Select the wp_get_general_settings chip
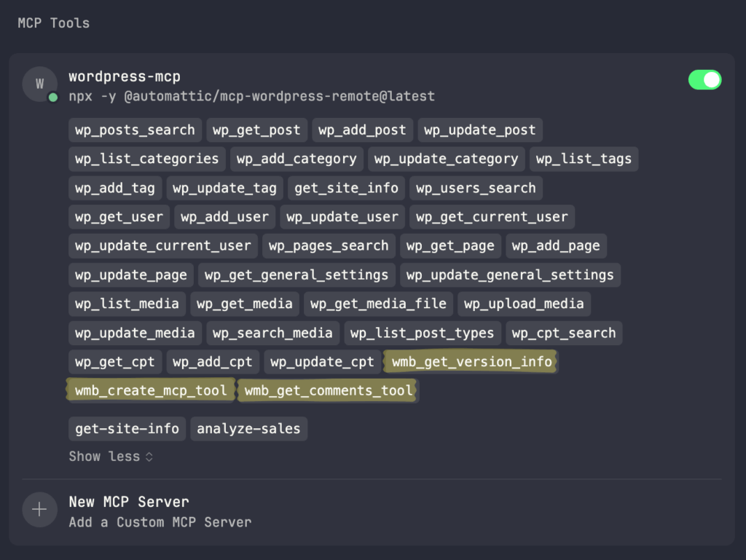 point(297,275)
